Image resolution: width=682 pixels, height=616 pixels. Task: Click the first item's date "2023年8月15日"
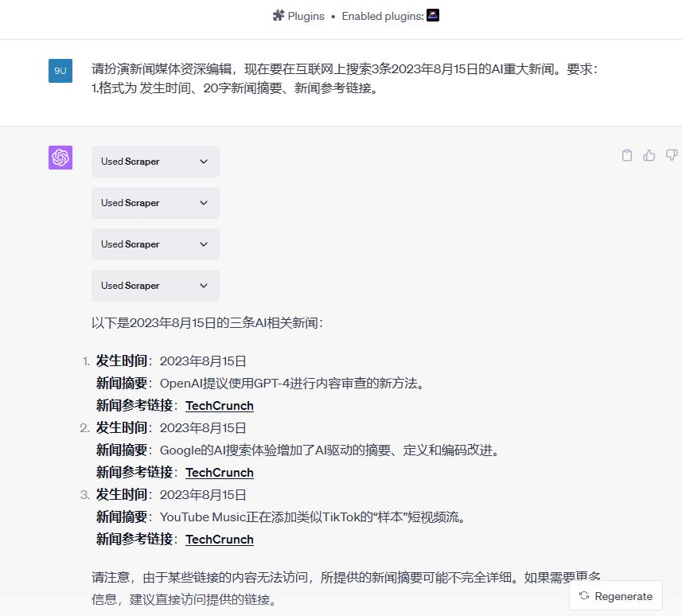203,361
